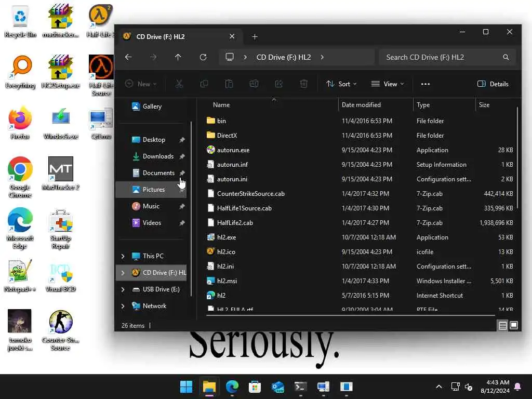Sort by Size column header
Screen dimensions: 532x399
click(484, 105)
